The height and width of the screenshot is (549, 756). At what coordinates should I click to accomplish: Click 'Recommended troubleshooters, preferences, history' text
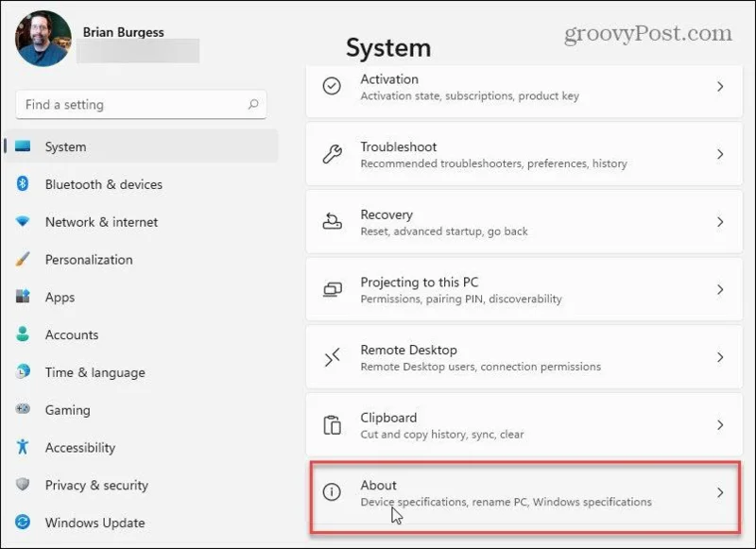point(493,163)
